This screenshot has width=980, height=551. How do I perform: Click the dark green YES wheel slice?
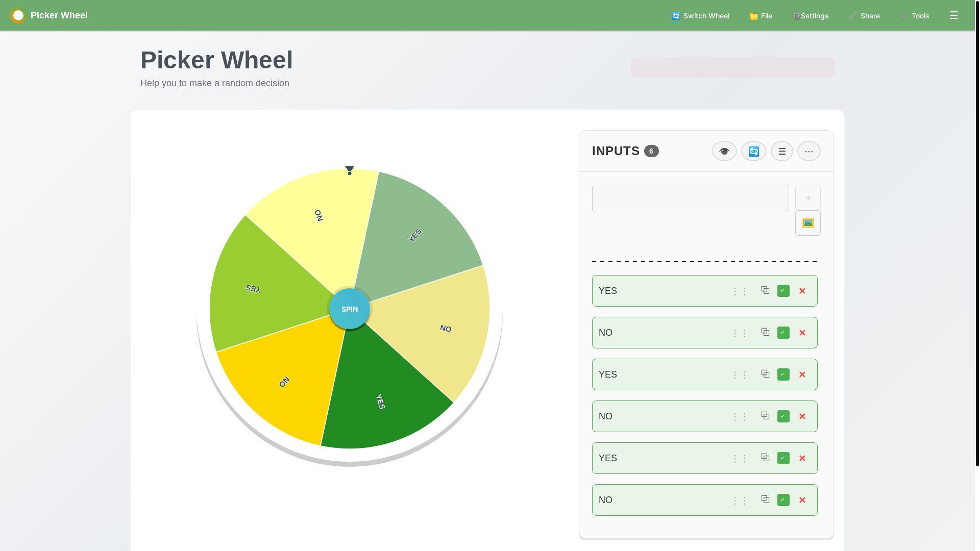pos(380,402)
